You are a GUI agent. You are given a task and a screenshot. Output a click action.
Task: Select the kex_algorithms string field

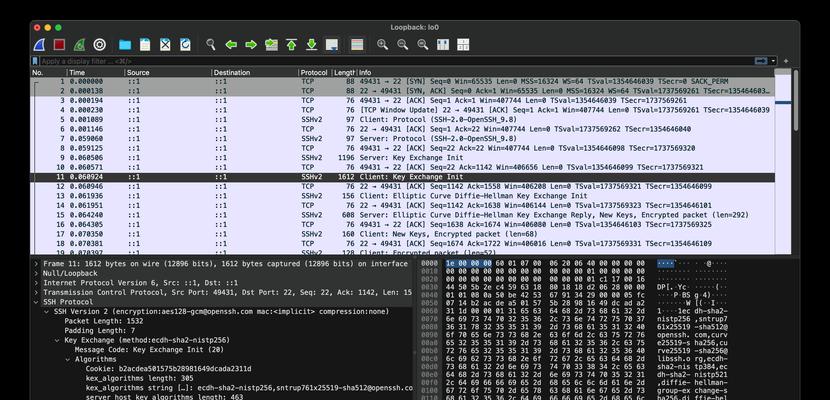coord(249,388)
